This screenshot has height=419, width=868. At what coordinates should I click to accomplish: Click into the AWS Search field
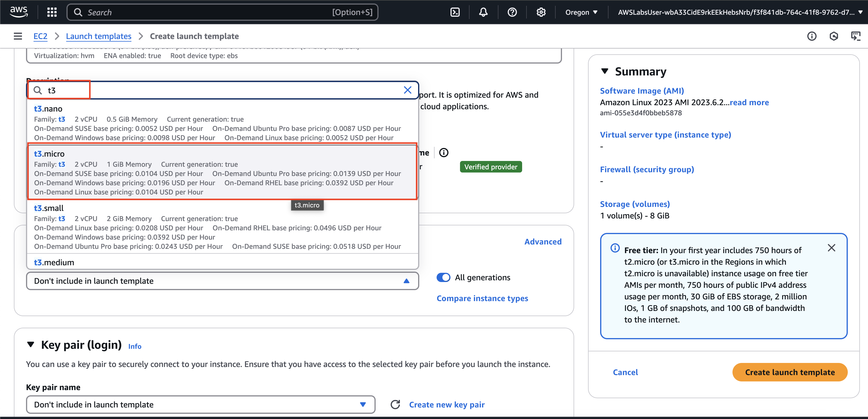[209, 12]
